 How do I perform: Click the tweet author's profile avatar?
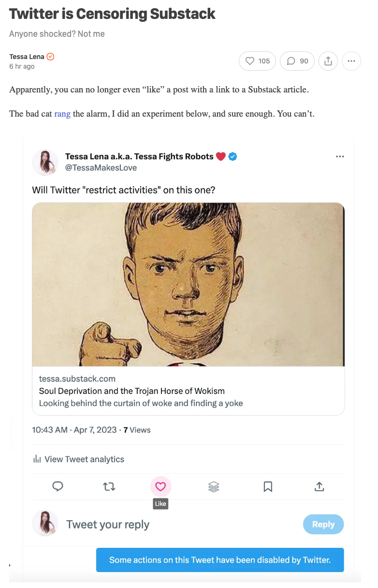point(45,162)
